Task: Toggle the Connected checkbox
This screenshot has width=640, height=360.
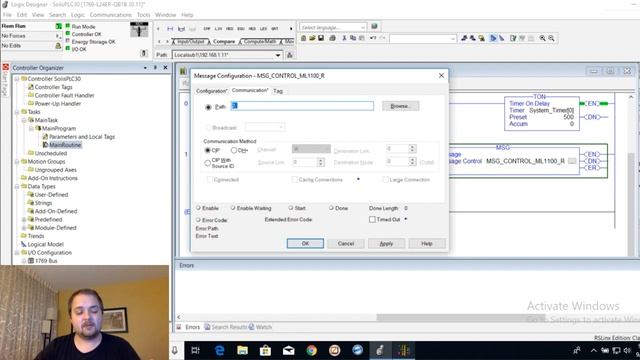Action: pyautogui.click(x=210, y=180)
